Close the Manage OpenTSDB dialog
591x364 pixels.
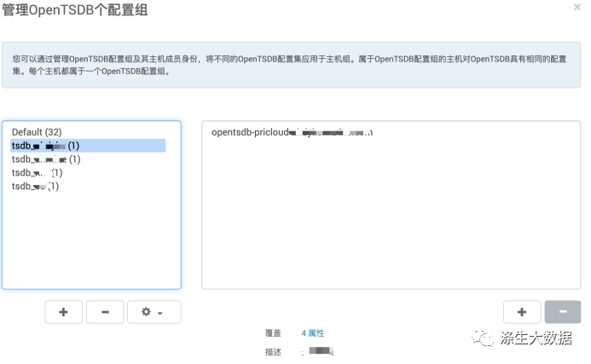pyautogui.click(x=577, y=7)
